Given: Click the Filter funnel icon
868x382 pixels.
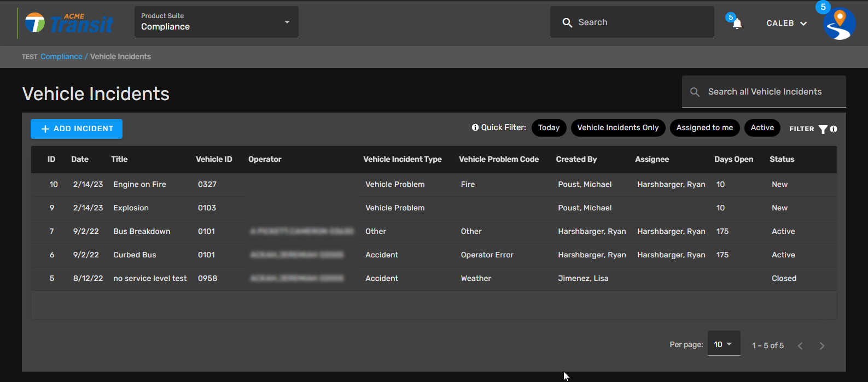Looking at the screenshot, I should tap(823, 129).
